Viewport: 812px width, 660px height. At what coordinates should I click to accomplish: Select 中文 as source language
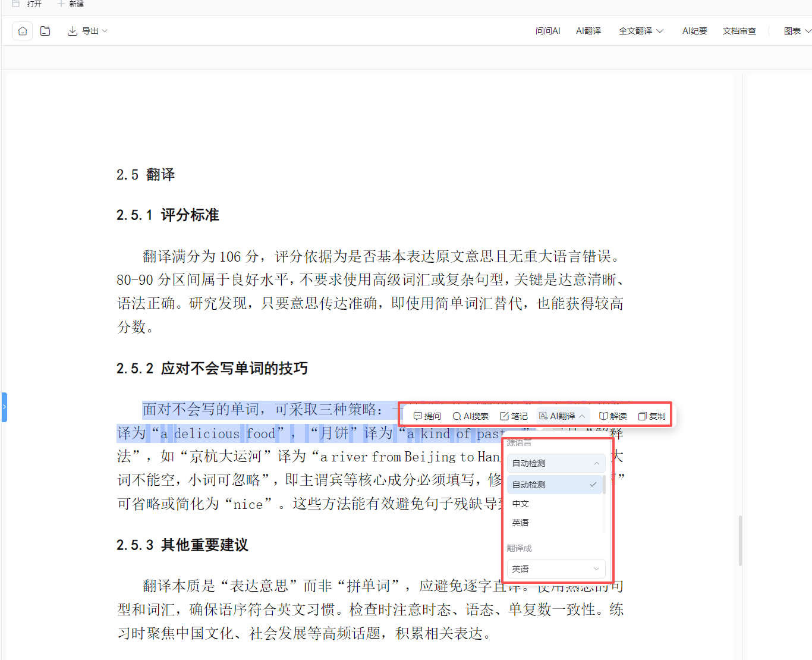point(521,504)
